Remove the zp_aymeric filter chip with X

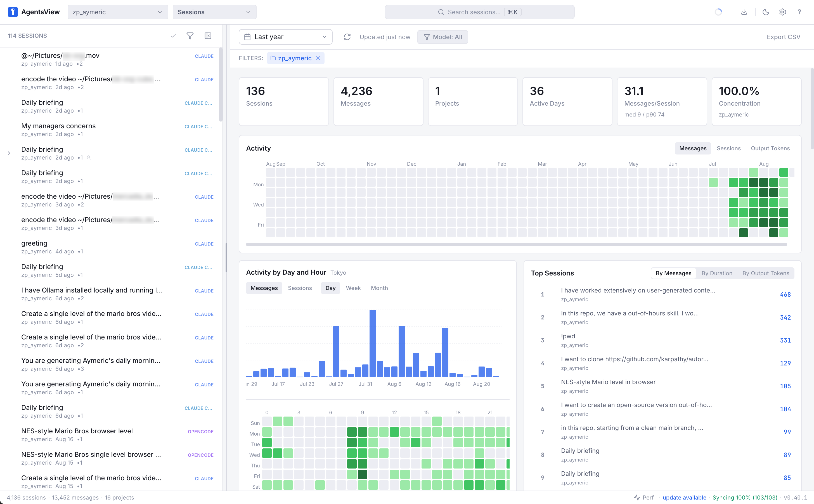318,58
